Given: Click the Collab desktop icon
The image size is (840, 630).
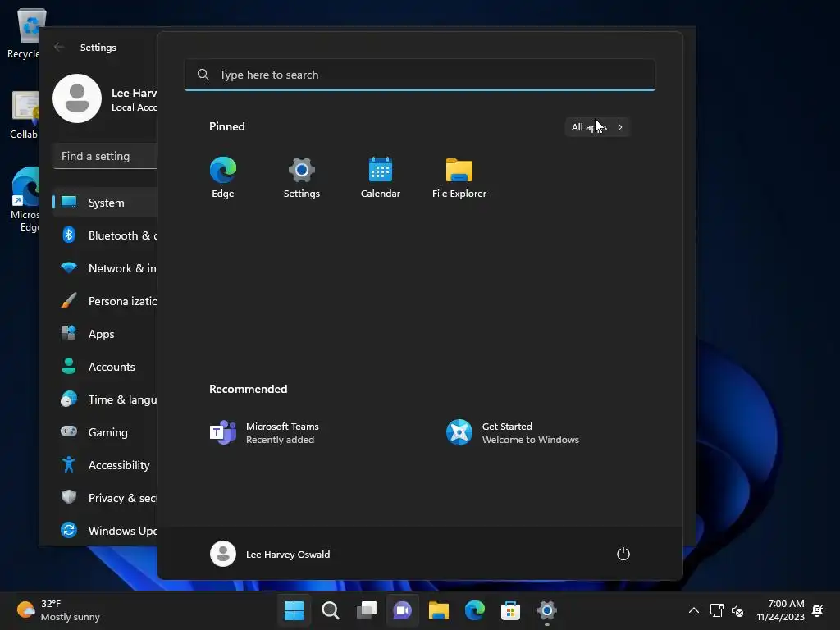Looking at the screenshot, I should [24, 115].
